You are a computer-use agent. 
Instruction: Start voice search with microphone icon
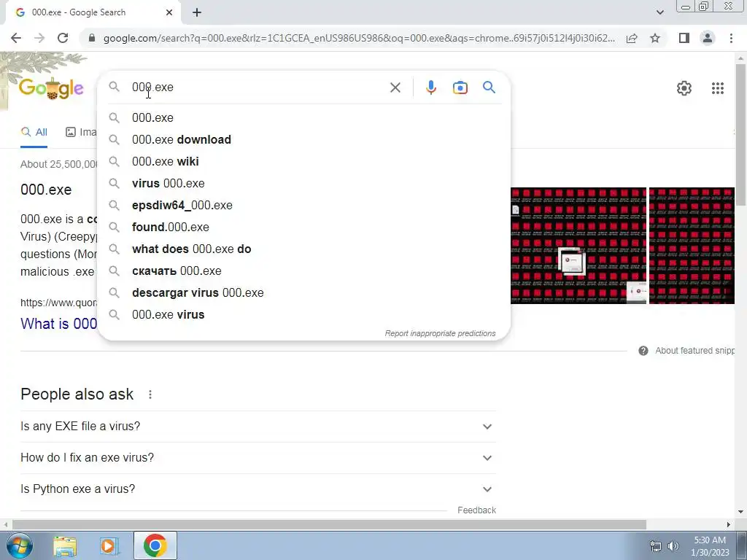pos(431,87)
